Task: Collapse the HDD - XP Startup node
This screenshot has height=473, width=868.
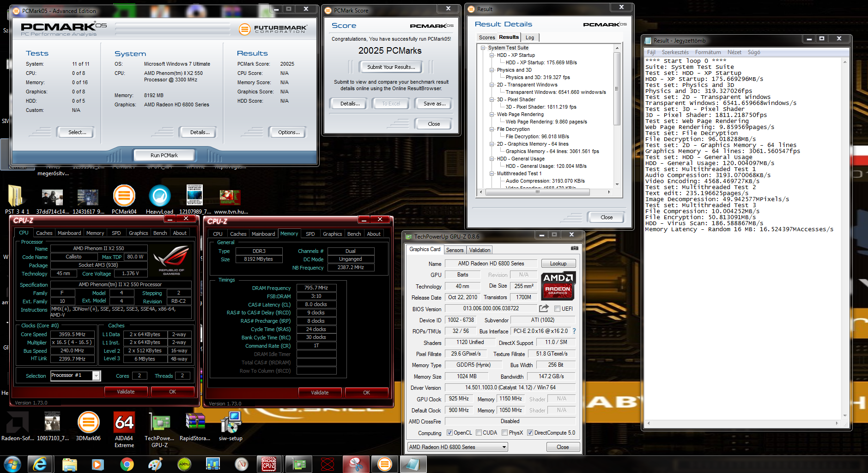Action: click(x=492, y=55)
